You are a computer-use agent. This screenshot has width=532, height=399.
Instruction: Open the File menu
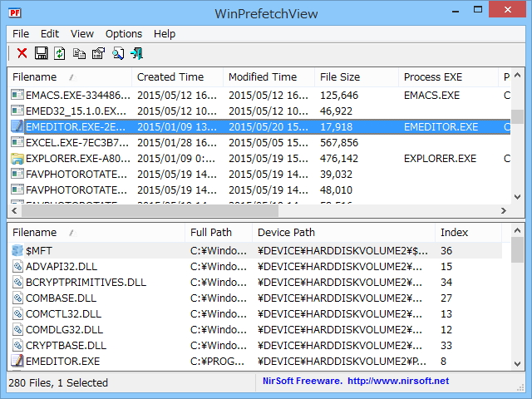pos(21,34)
